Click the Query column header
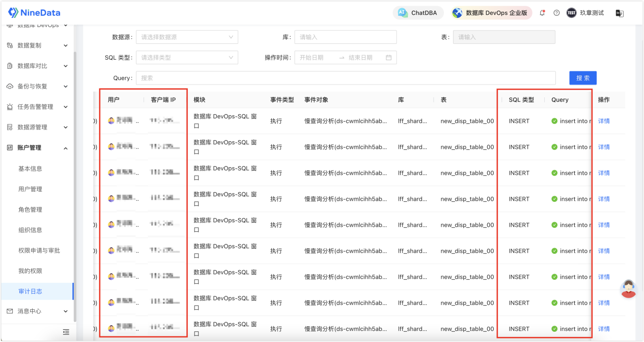The image size is (644, 342). point(560,100)
